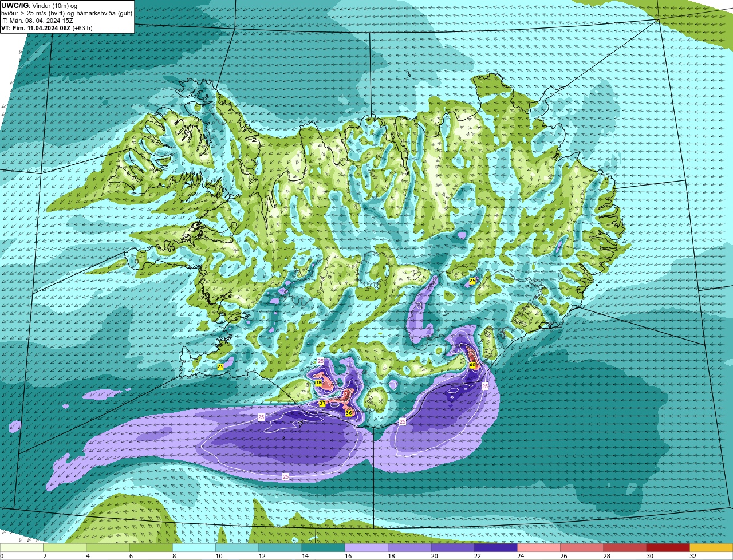Click the 14–16 m/s dark teal legend swatch
The height and width of the screenshot is (560, 733).
click(x=324, y=547)
